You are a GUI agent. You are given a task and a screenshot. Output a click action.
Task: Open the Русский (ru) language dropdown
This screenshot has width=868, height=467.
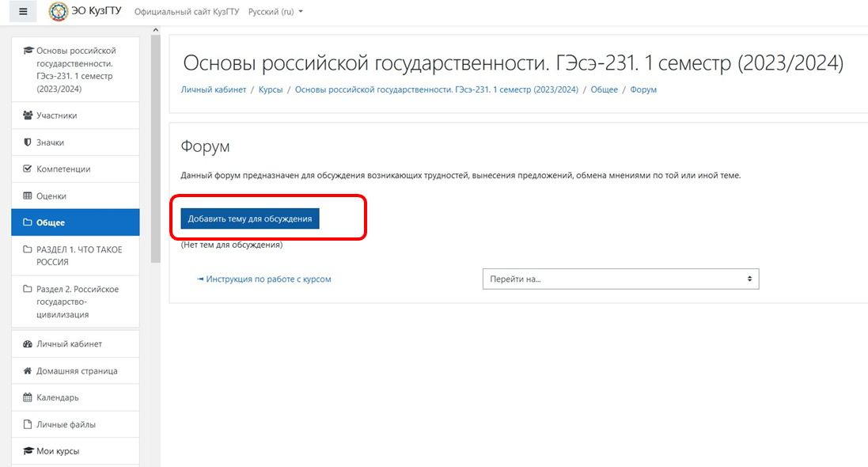point(275,12)
